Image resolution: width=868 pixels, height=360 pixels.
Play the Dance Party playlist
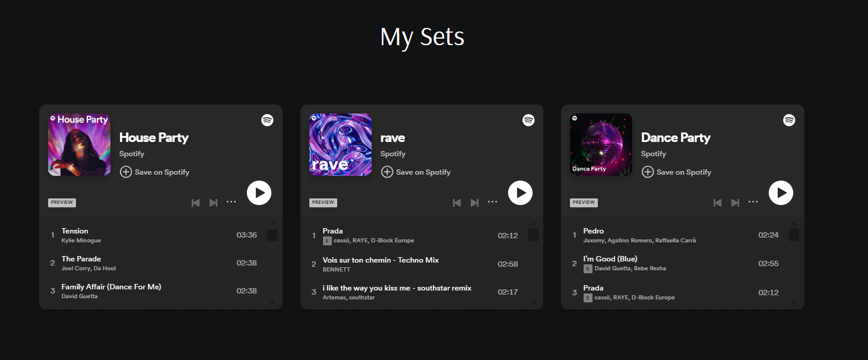tap(781, 193)
